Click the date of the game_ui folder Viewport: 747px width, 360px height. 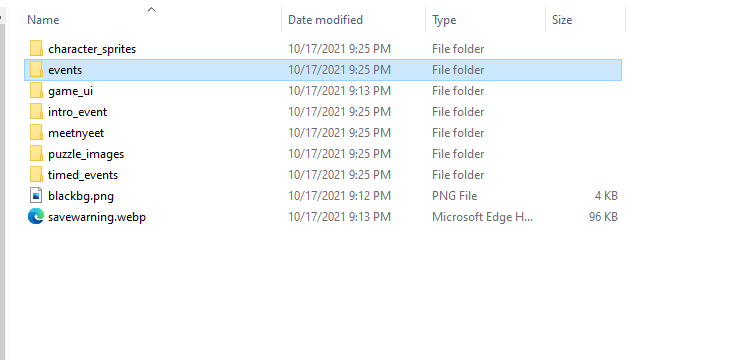339,90
